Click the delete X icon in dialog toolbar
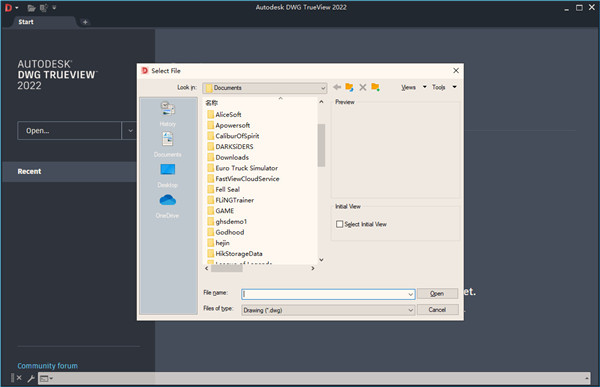This screenshot has height=387, width=600. click(362, 87)
